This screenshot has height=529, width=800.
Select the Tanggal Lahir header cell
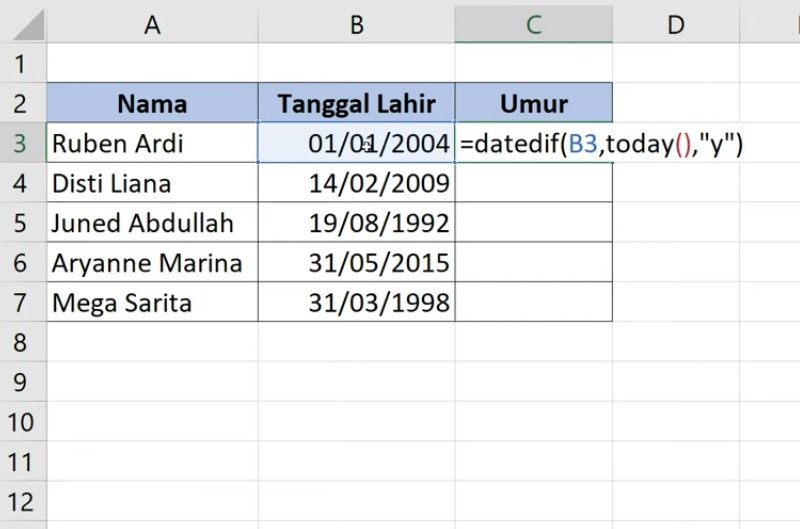click(x=356, y=104)
